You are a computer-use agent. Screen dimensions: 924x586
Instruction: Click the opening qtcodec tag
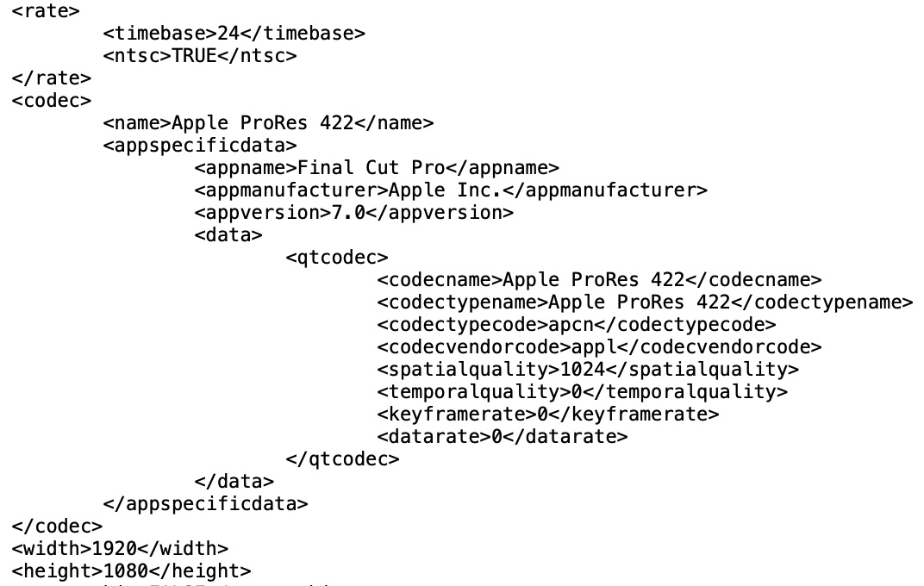click(337, 258)
